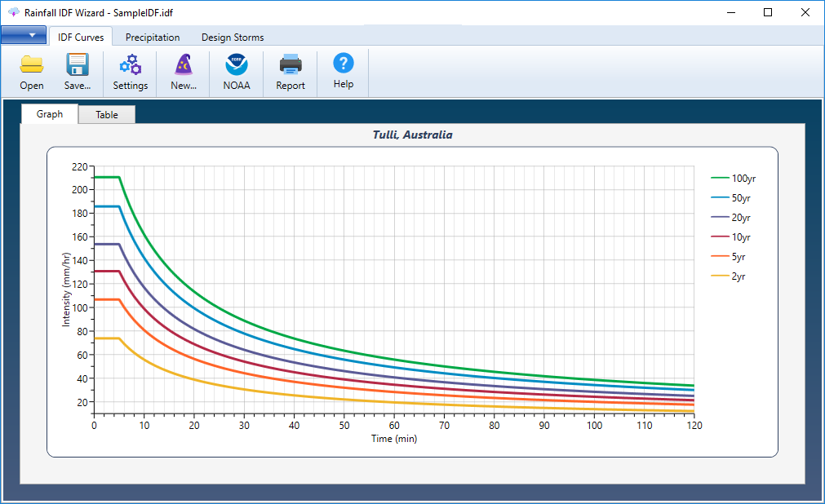The image size is (825, 504).
Task: Click the Save floppy disk icon
Action: click(78, 64)
